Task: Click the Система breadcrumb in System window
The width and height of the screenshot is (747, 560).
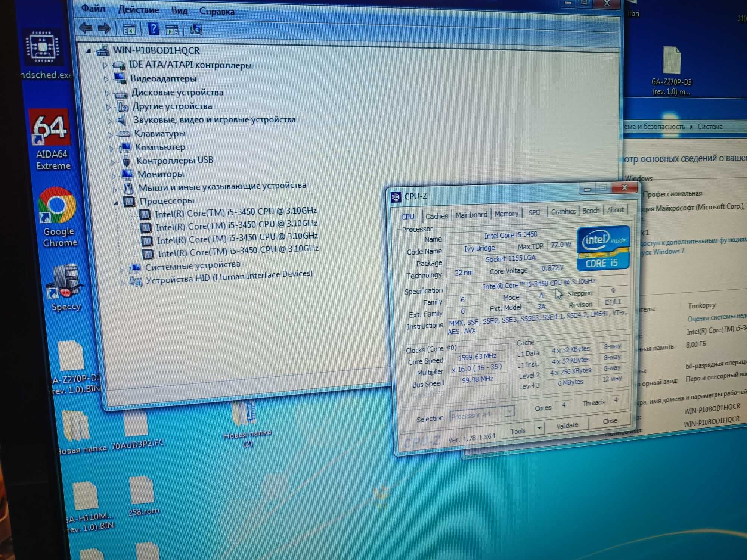Action: pyautogui.click(x=710, y=127)
